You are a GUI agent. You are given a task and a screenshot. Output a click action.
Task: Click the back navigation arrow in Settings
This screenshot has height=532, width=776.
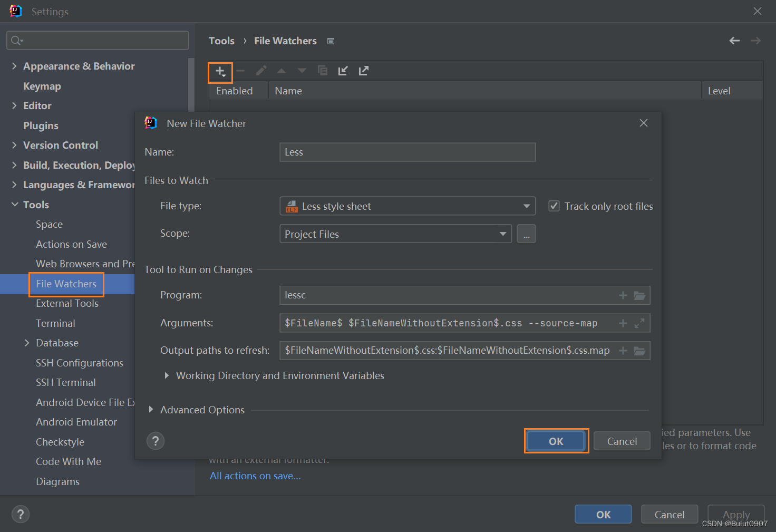coord(734,41)
